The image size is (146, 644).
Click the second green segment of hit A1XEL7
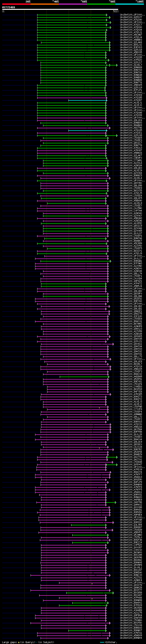[112, 65]
